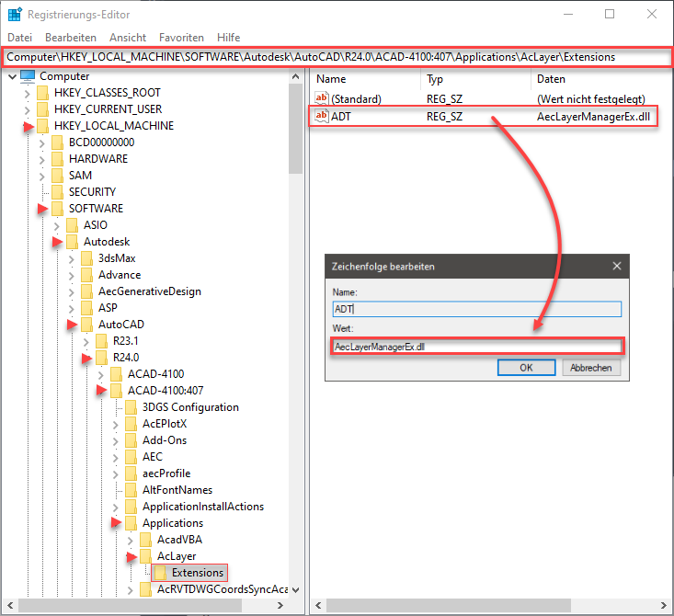
Task: Cancel the dialog with Abbrechen
Action: point(591,368)
